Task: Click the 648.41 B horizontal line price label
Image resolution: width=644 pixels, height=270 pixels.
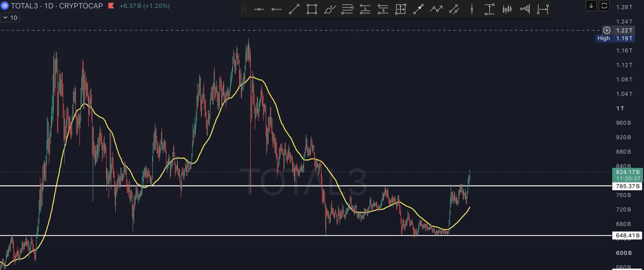Action: 626,235
